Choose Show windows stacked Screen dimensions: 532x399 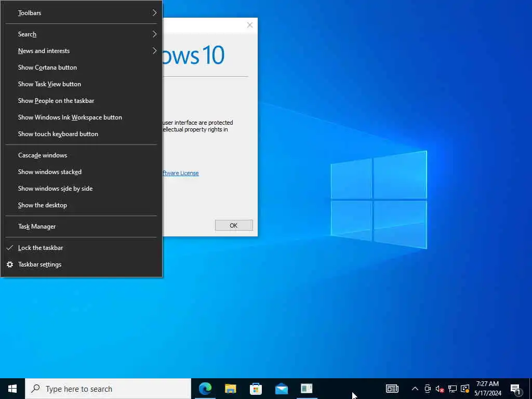pyautogui.click(x=81, y=171)
